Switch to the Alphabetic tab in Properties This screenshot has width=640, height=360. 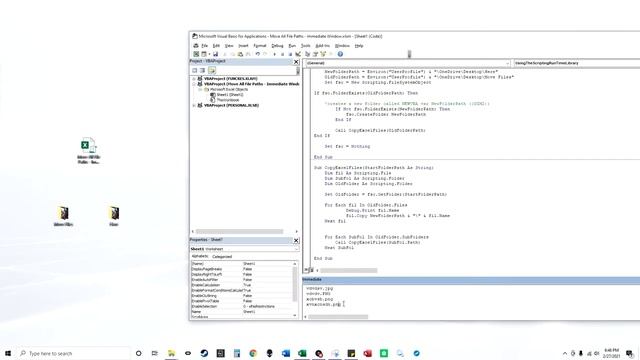pyautogui.click(x=200, y=256)
